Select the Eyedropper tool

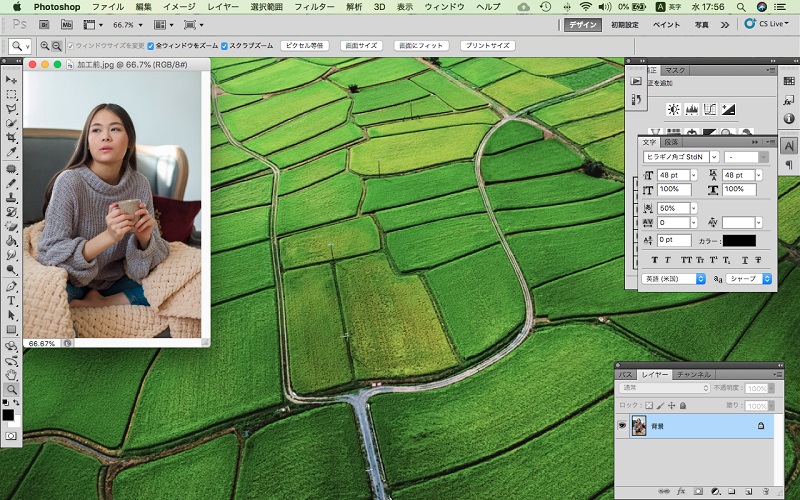point(11,152)
